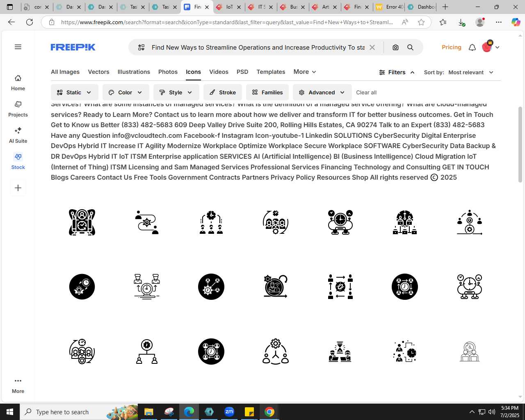The width and height of the screenshot is (525, 420).
Task: Open Sort by Most relevant dropdown
Action: 470,72
